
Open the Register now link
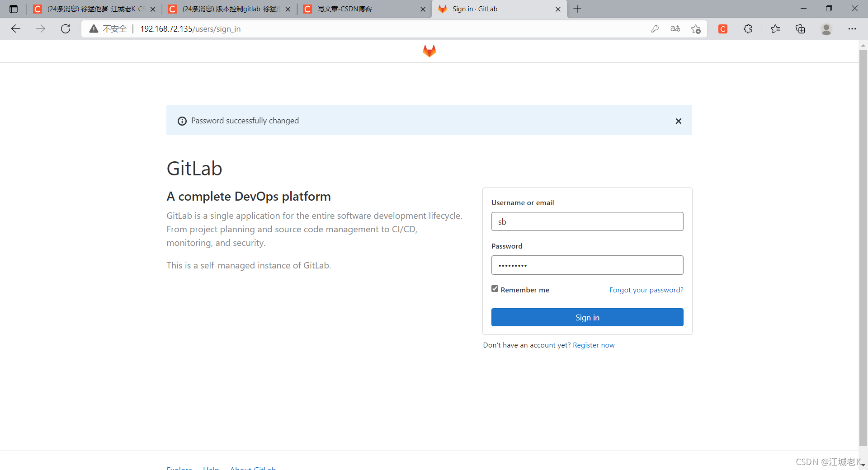594,345
